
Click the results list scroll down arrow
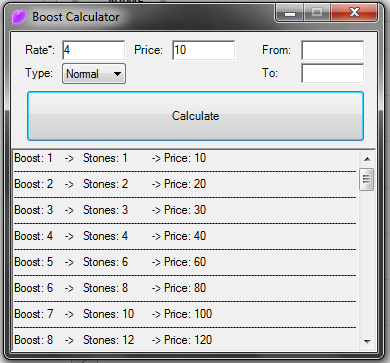tap(367, 341)
